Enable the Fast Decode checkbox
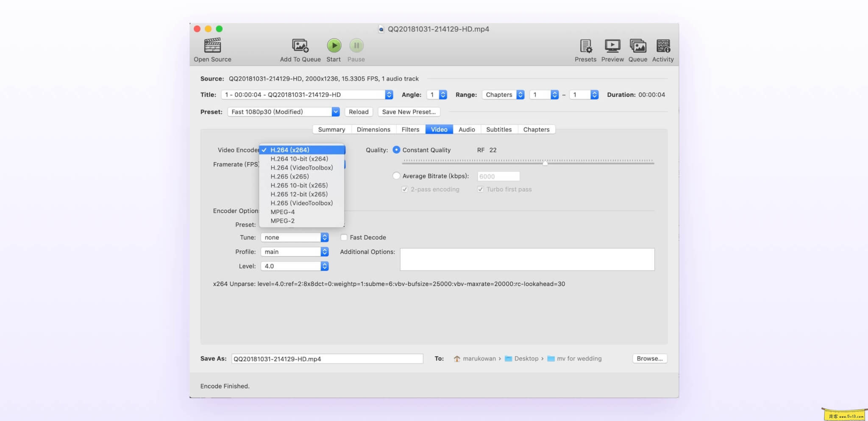This screenshot has height=421, width=868. 344,237
